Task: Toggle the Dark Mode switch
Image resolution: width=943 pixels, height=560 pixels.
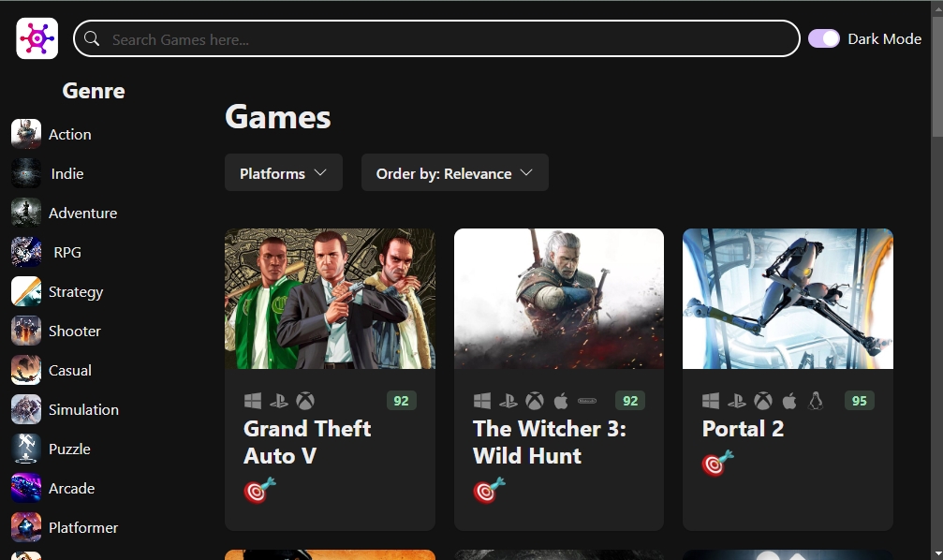Action: click(x=823, y=38)
